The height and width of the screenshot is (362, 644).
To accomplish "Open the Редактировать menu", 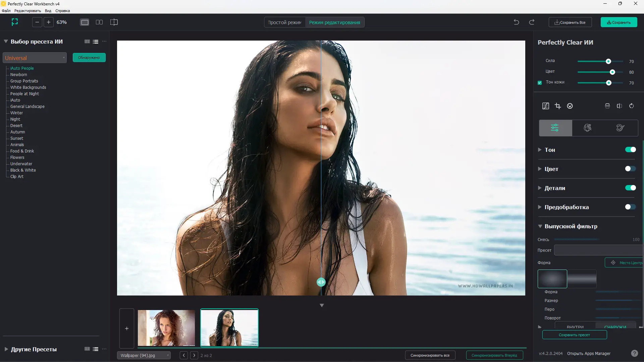I will pos(28,11).
